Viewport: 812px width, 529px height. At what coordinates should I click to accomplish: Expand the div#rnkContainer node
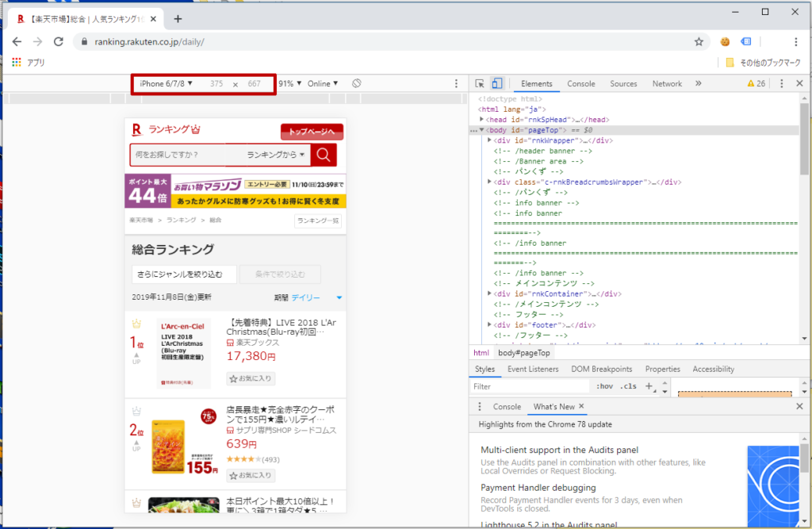click(x=489, y=293)
